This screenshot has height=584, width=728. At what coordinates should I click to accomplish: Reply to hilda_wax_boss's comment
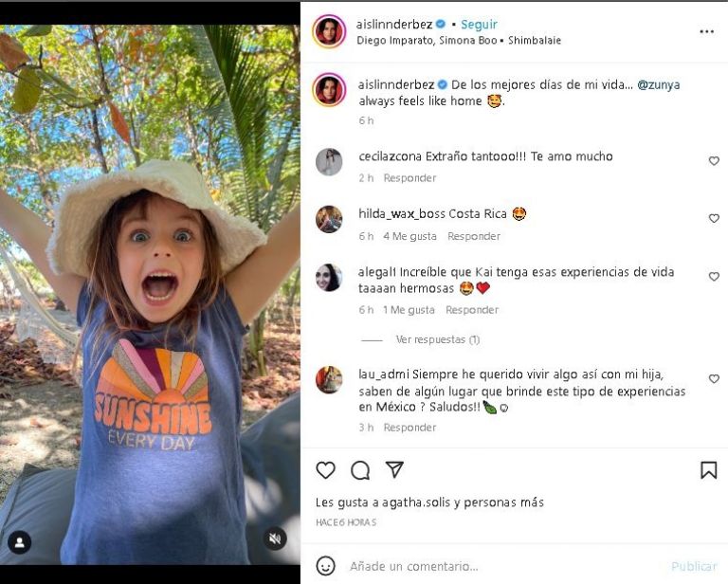[x=474, y=236]
